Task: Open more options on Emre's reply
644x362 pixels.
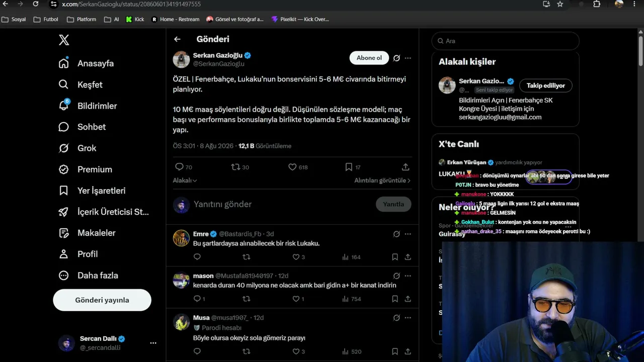Action: [408, 234]
